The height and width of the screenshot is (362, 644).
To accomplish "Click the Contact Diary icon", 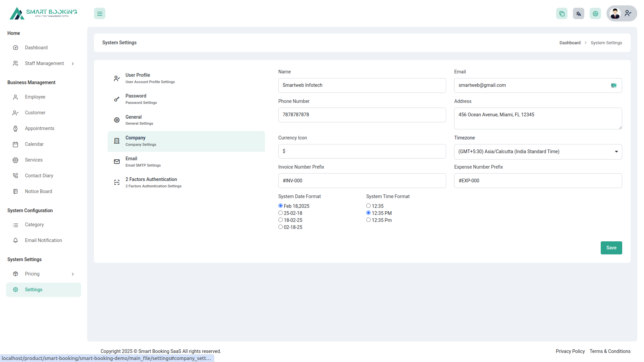I will point(15,175).
